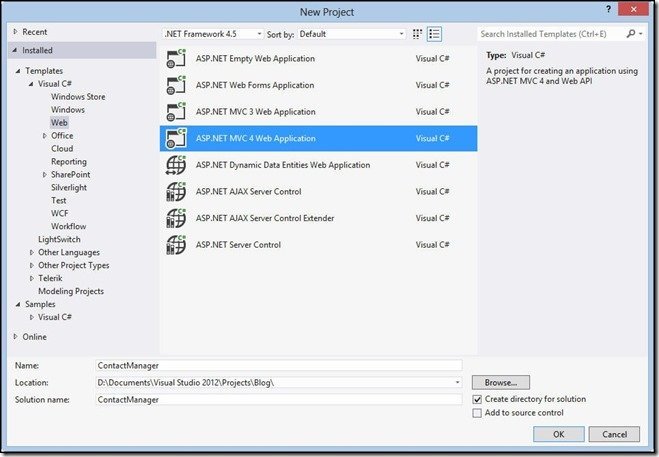Expand the SharePoint node
Image resolution: width=659 pixels, height=457 pixels.
click(45, 174)
